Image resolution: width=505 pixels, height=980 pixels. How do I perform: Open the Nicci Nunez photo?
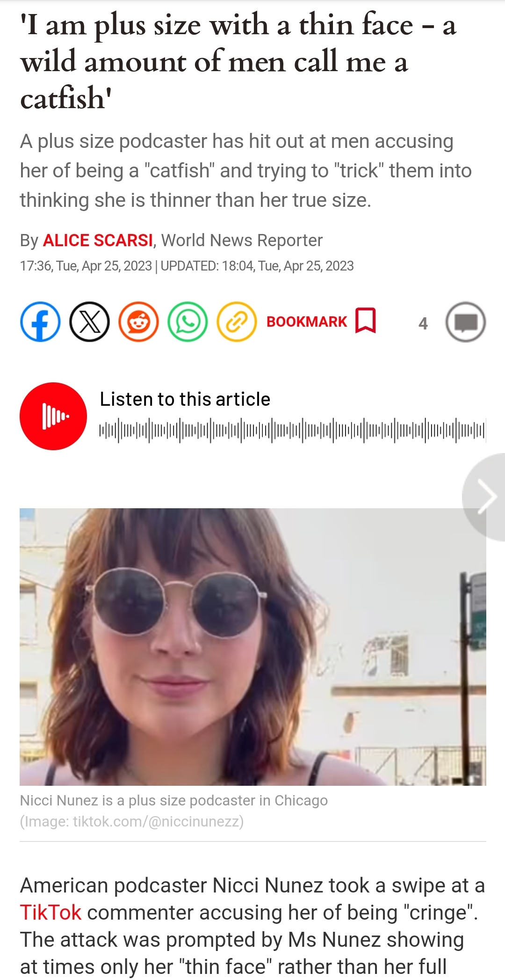[x=253, y=647]
